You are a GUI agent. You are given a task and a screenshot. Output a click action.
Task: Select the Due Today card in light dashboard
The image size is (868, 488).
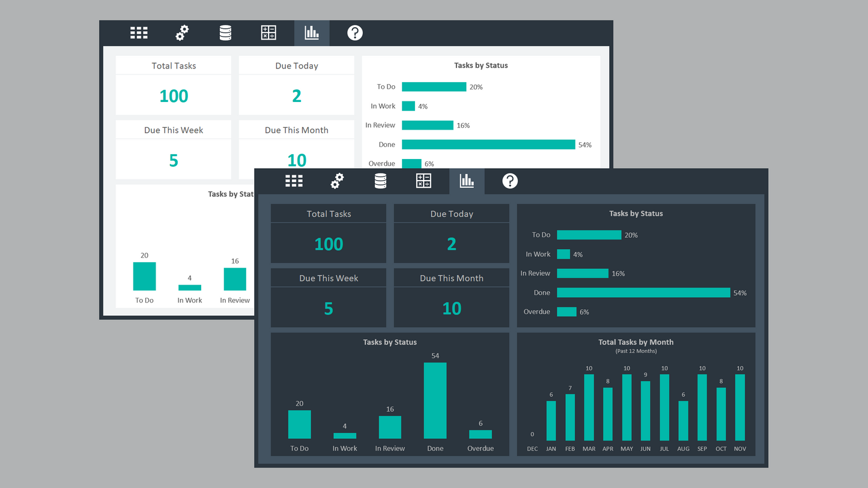pyautogui.click(x=296, y=86)
